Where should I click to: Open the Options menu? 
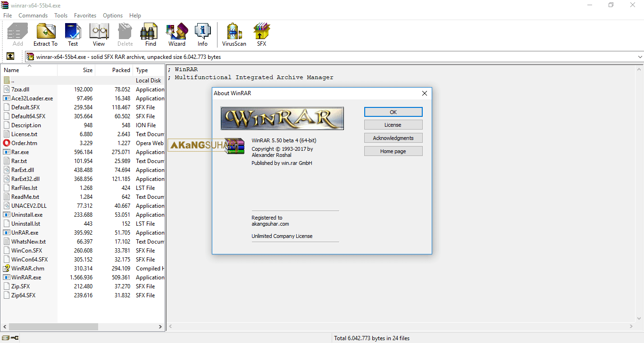113,16
